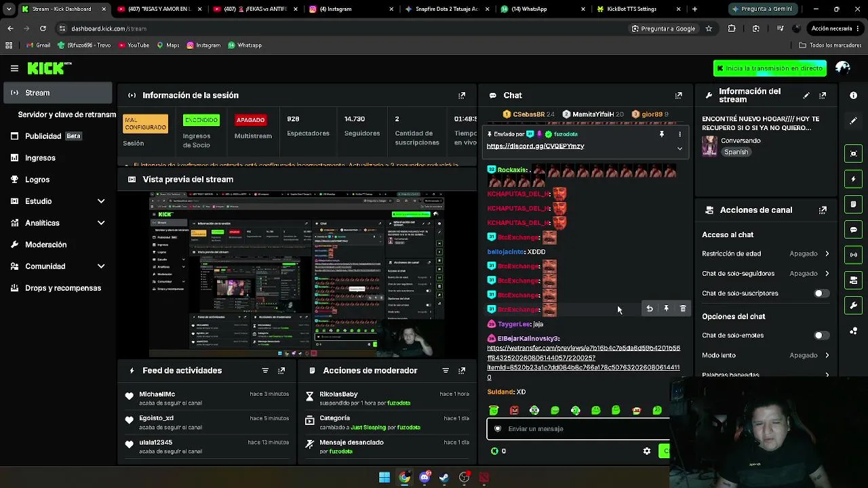The image size is (868, 488).
Task: Filter the Feed de actividades list
Action: coord(265,371)
